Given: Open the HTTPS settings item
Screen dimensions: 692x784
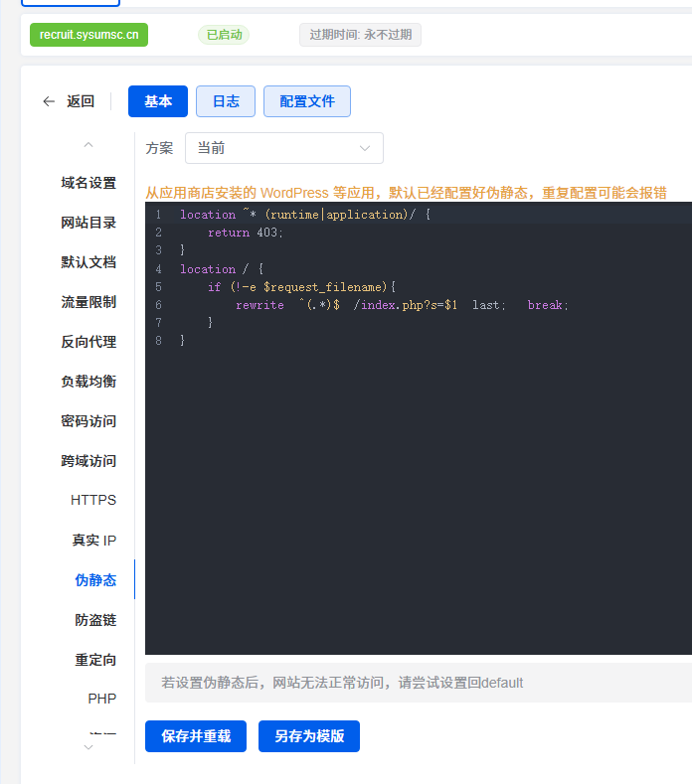Looking at the screenshot, I should coord(93,500).
